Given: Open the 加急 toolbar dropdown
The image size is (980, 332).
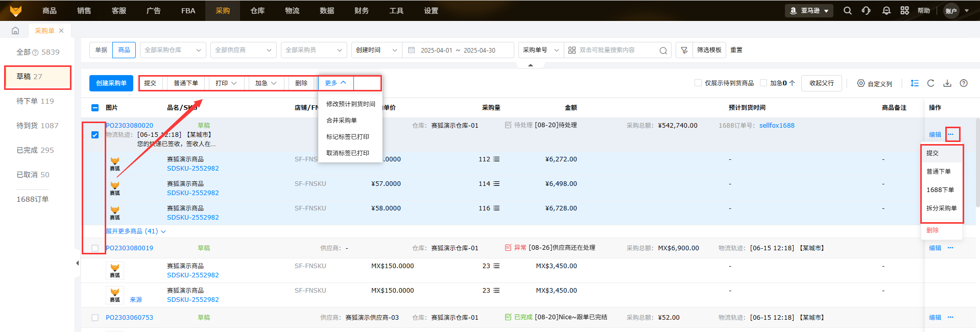Looking at the screenshot, I should click(x=266, y=83).
